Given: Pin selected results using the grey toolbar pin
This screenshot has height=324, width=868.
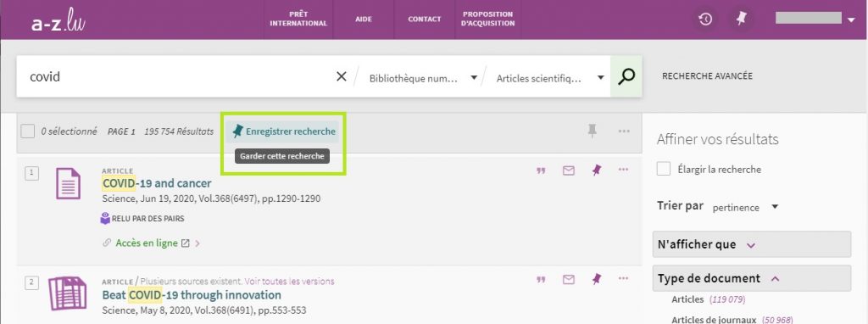Looking at the screenshot, I should (x=593, y=131).
